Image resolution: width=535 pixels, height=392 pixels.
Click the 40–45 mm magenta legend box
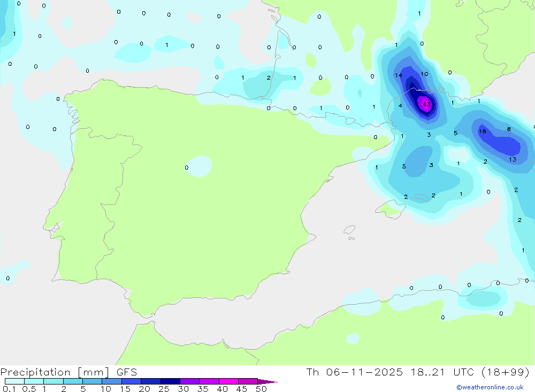click(228, 381)
